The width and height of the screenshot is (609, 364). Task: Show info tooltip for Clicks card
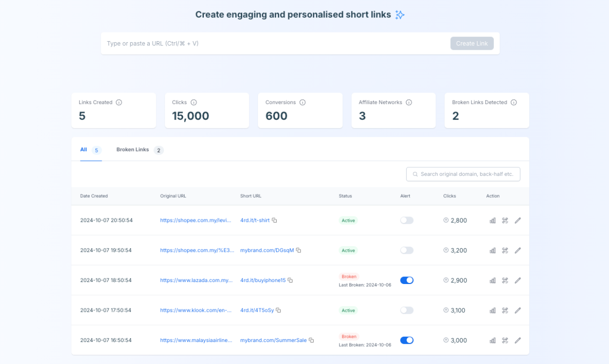coord(194,102)
